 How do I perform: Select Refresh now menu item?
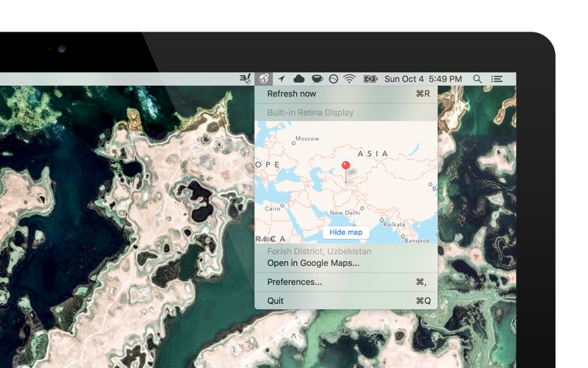[x=292, y=94]
